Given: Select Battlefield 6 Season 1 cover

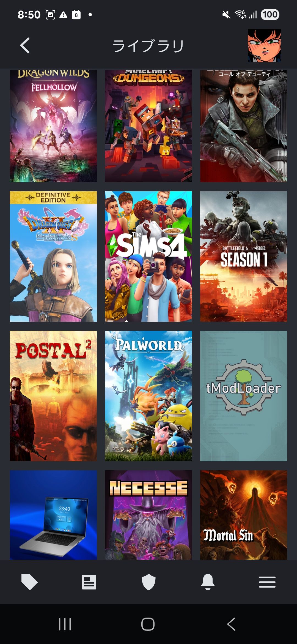Looking at the screenshot, I should [x=244, y=256].
